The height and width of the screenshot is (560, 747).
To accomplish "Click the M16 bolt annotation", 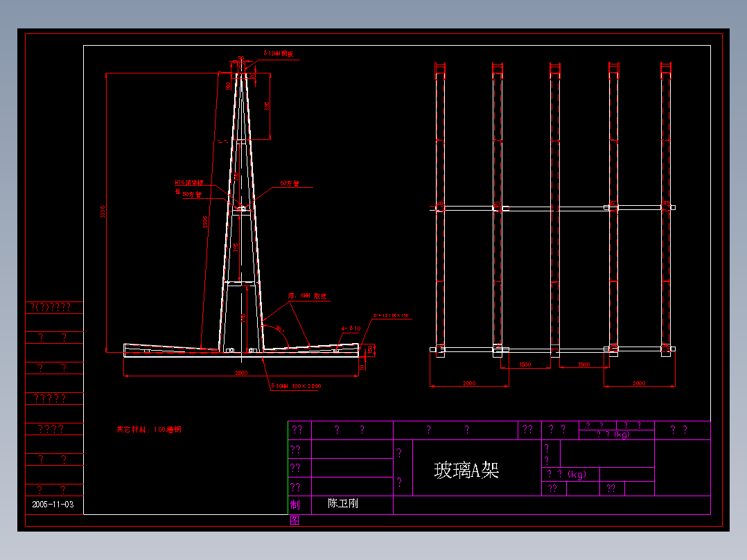I will 189,182.
